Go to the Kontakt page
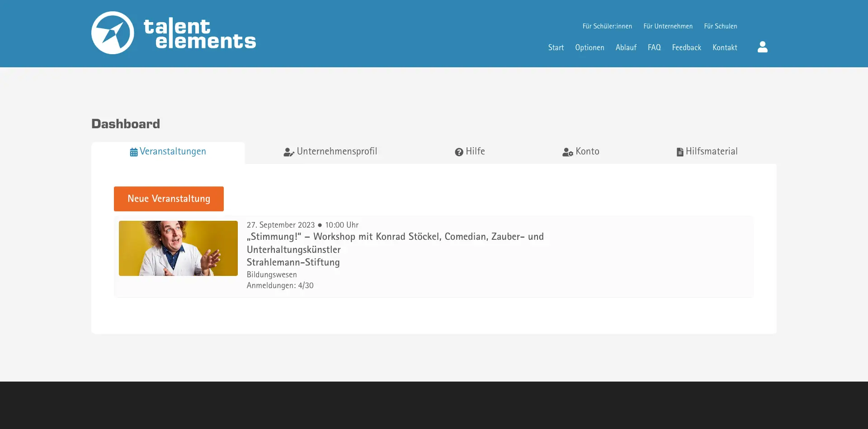Viewport: 868px width, 429px height. 725,47
